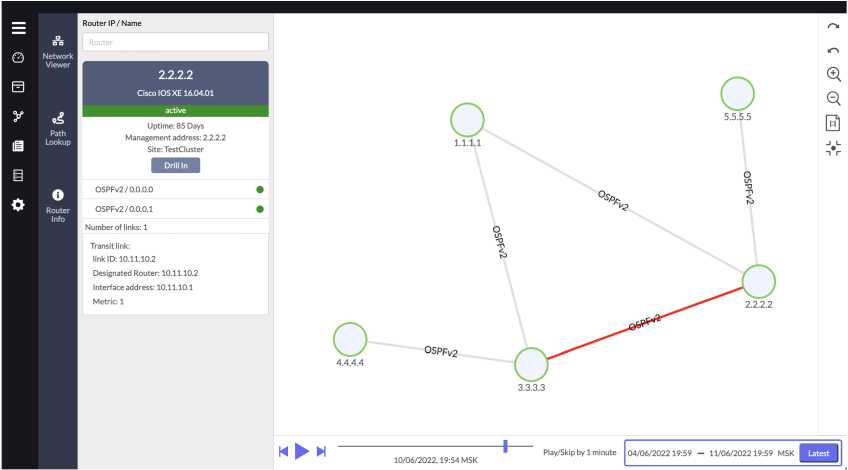
Task: Select the OSPFv2 / 0.0.0.0 area row
Action: point(175,189)
